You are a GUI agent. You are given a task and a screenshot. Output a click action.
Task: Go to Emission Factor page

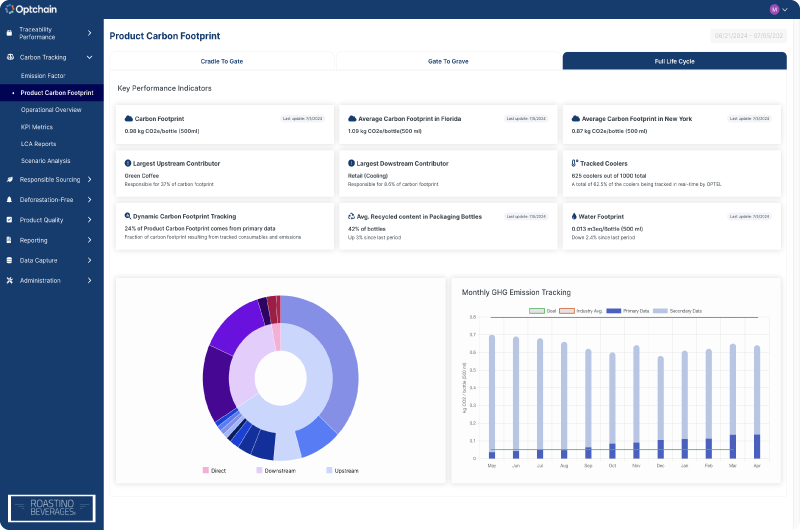[42, 75]
